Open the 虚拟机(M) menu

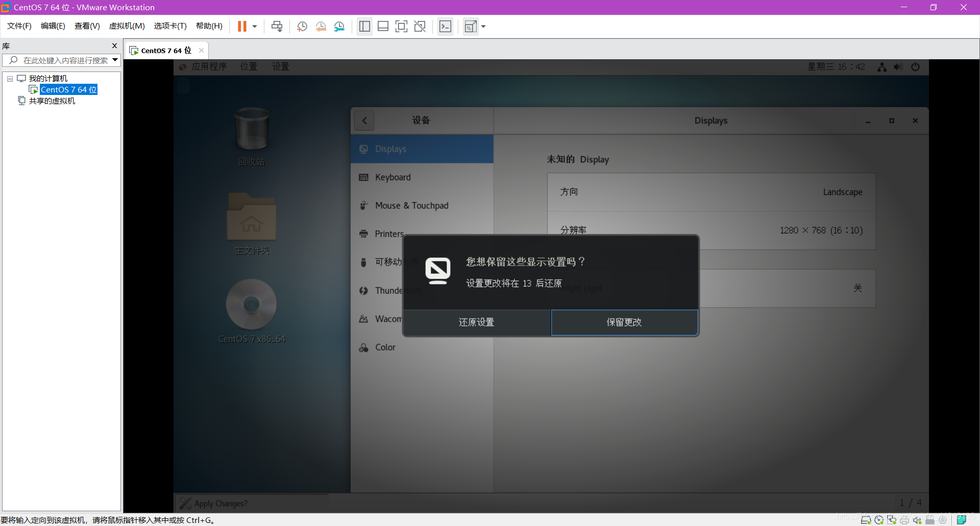click(x=127, y=26)
